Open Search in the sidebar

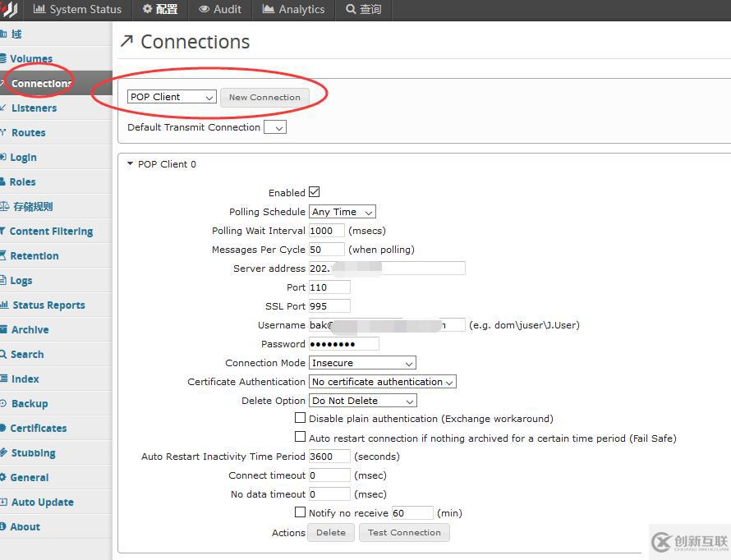(x=56, y=355)
